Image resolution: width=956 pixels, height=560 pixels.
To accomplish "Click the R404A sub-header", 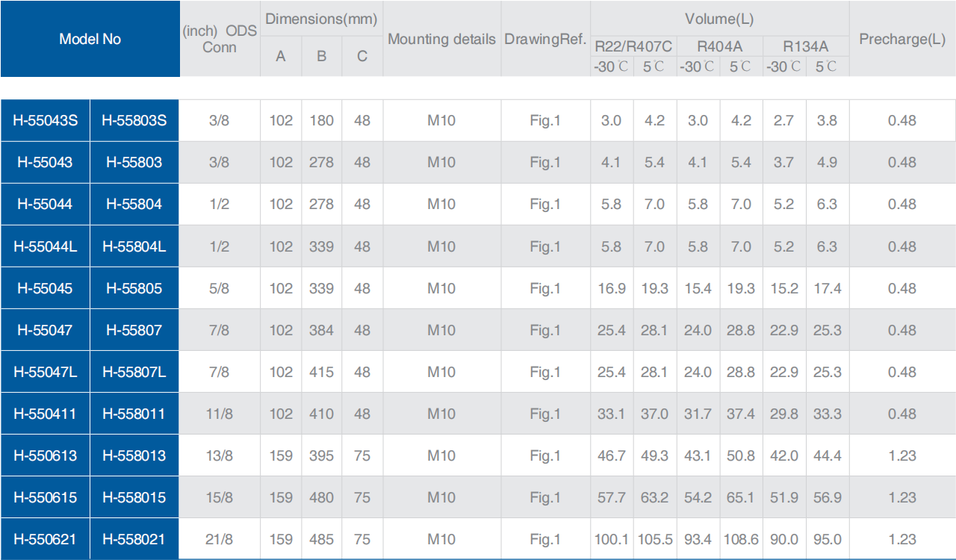I will coord(719,46).
